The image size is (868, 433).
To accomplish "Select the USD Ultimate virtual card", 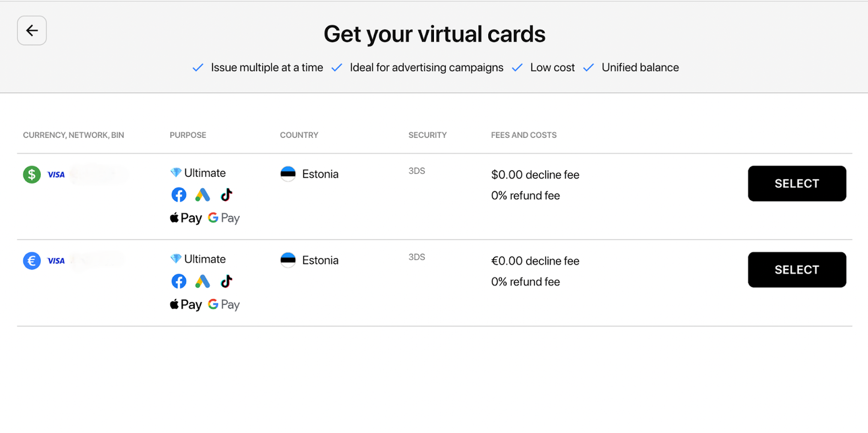I will 797,183.
